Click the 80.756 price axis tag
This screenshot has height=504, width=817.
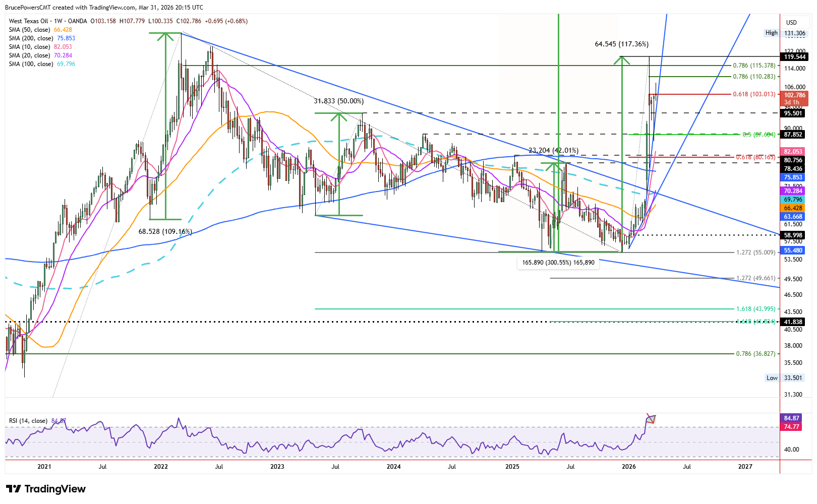pos(793,160)
